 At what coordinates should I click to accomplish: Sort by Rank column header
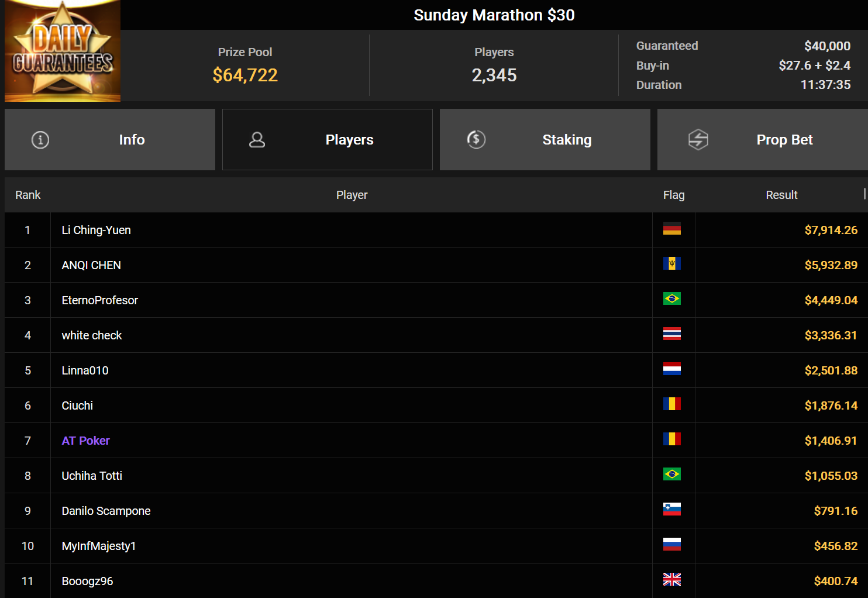point(28,195)
